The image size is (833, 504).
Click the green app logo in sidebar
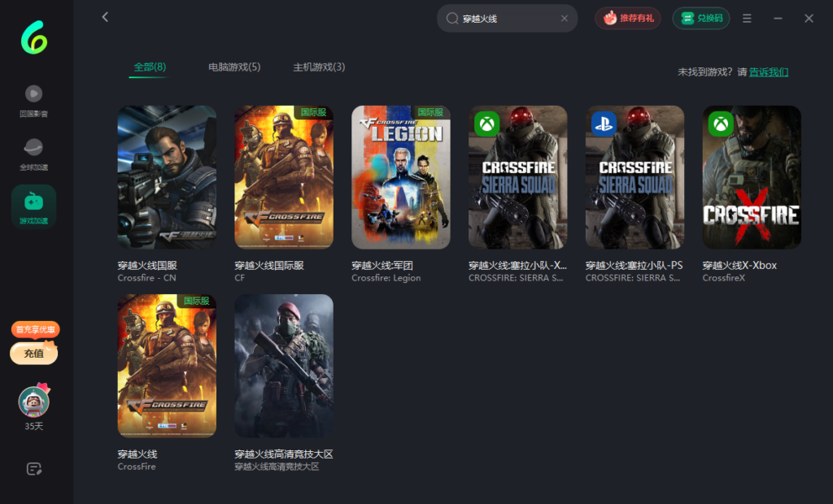click(35, 37)
